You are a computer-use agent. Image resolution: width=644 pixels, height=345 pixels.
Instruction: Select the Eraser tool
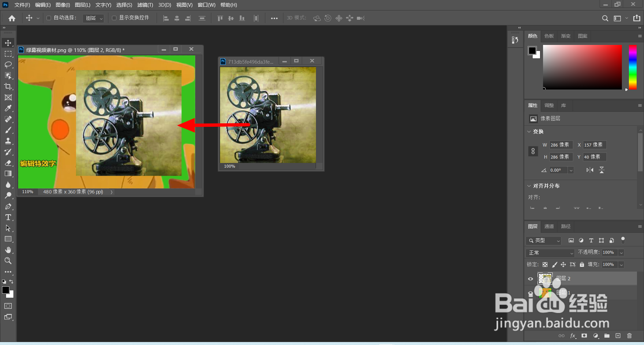tap(8, 163)
